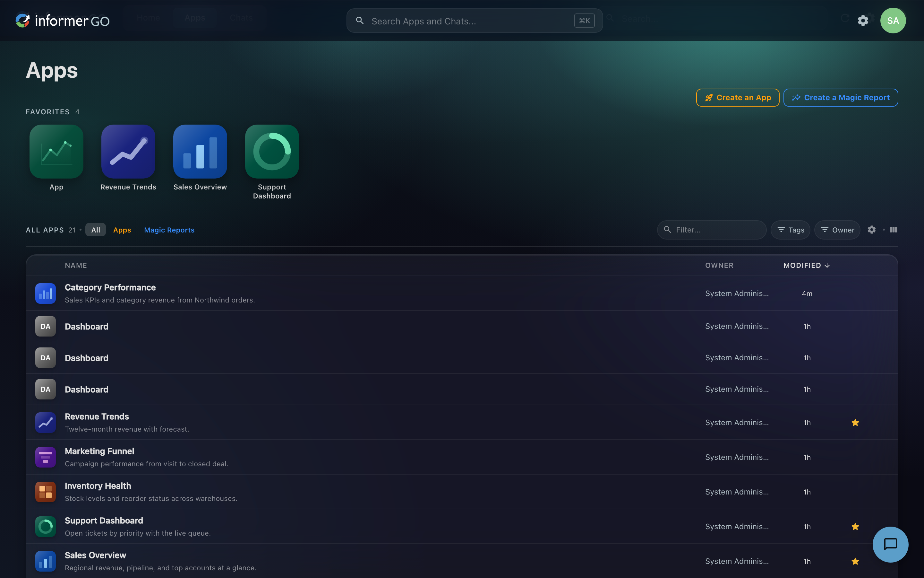Open Marketing Funnel app name

100,451
